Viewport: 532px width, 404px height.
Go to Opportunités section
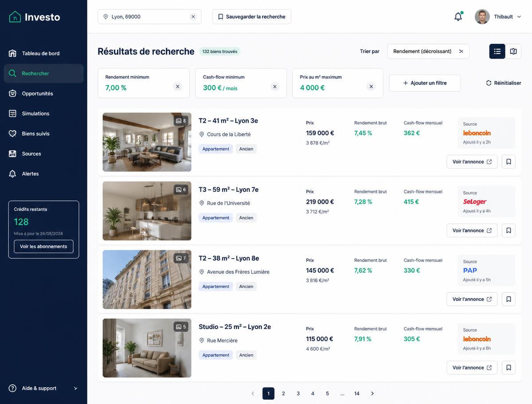coord(43,93)
